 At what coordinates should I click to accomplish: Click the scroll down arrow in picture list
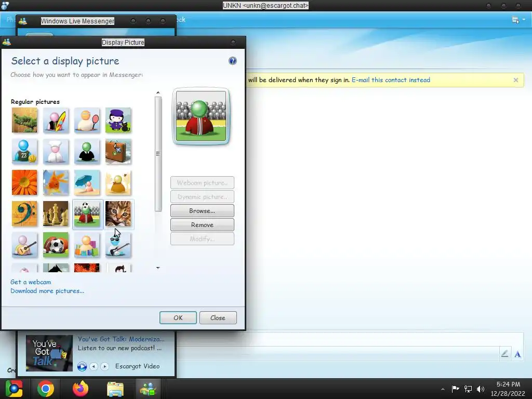pyautogui.click(x=158, y=268)
